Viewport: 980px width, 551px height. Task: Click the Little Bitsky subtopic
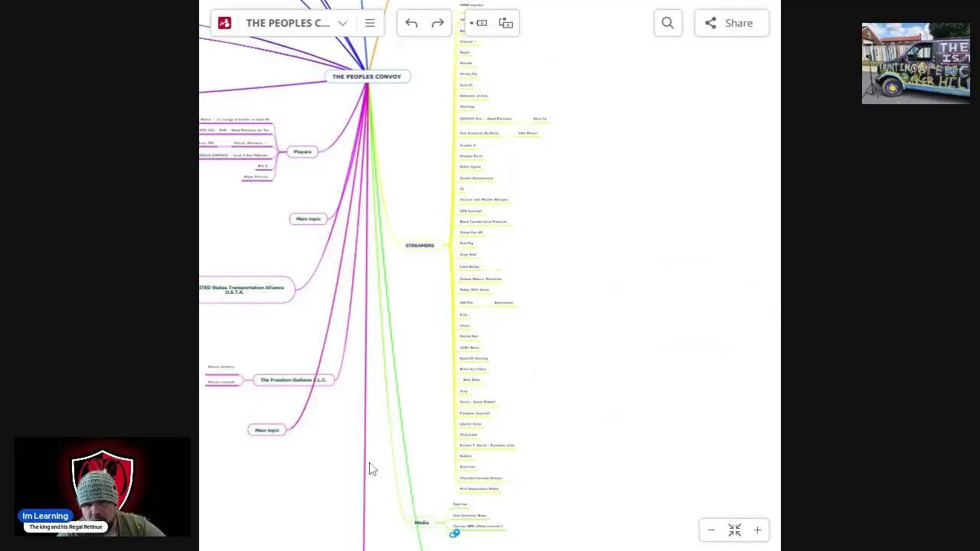click(469, 266)
